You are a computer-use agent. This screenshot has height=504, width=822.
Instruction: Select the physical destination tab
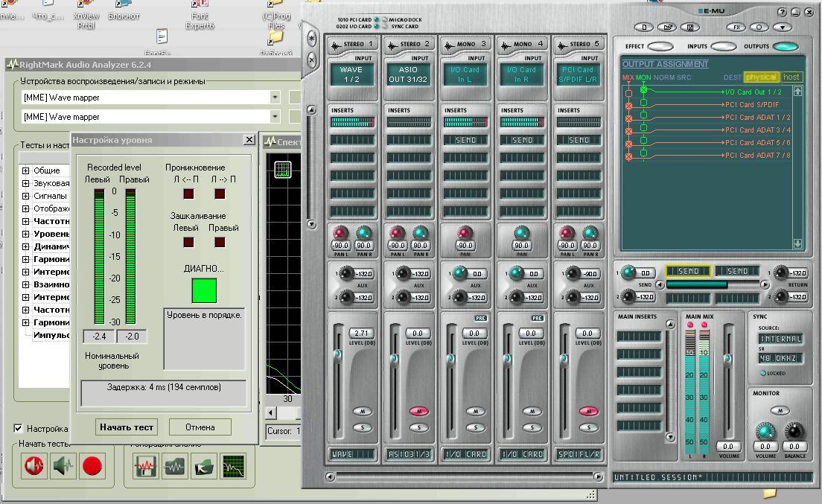click(x=761, y=77)
